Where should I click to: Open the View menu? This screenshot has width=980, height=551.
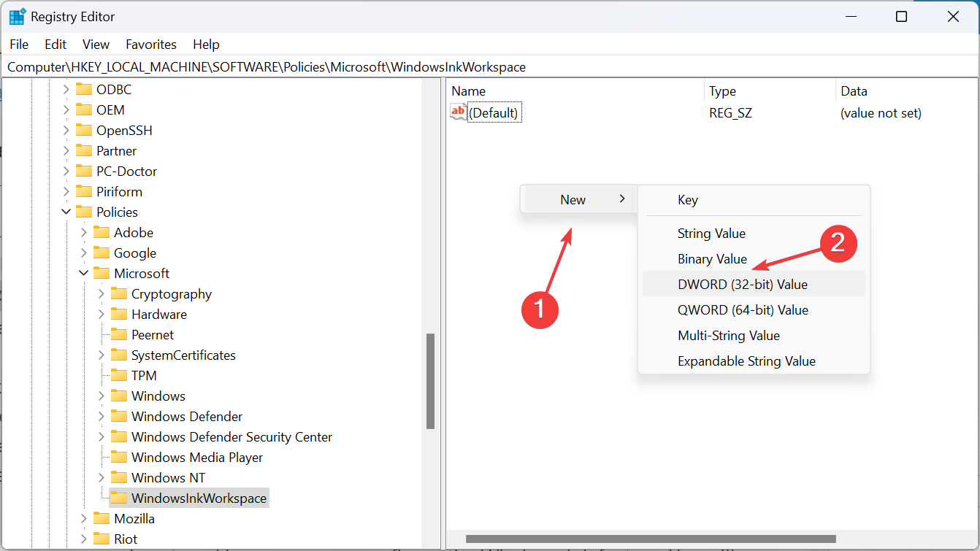click(96, 45)
